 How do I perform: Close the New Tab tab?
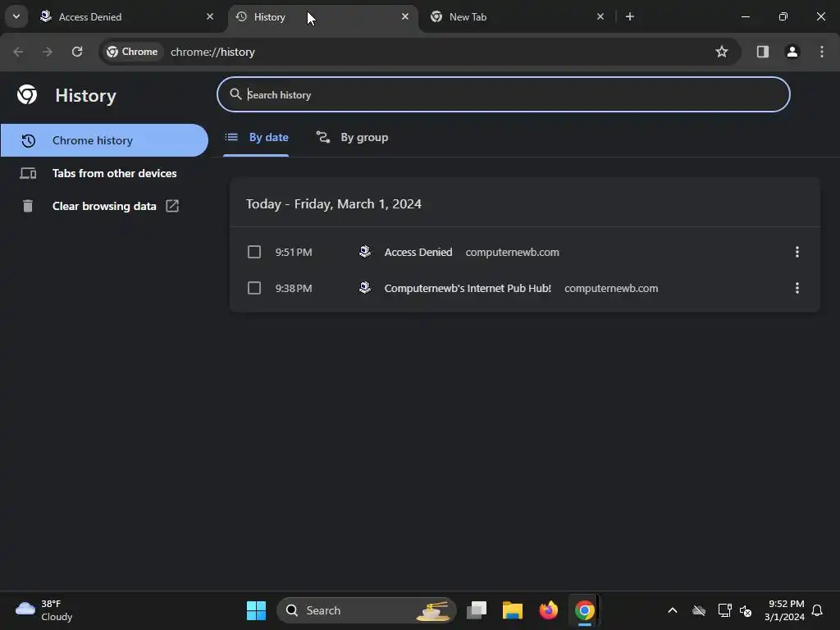(x=600, y=16)
